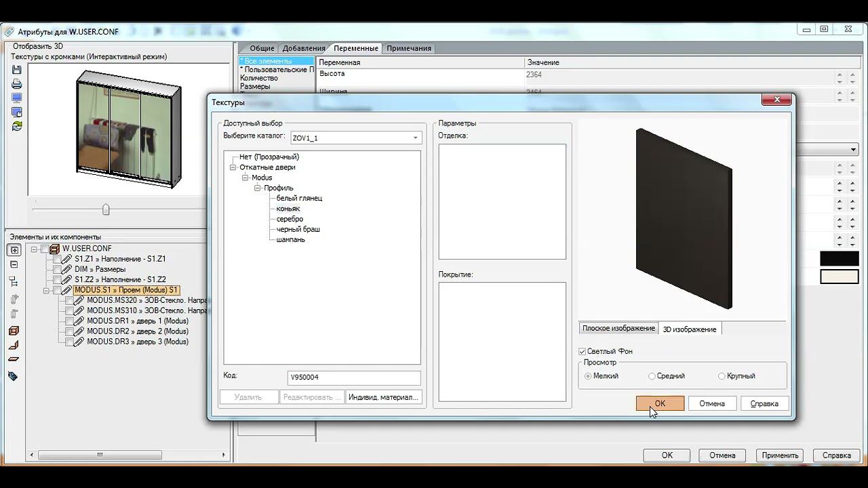Click the Код input field containing V950004
The height and width of the screenshot is (488, 868).
click(x=354, y=378)
